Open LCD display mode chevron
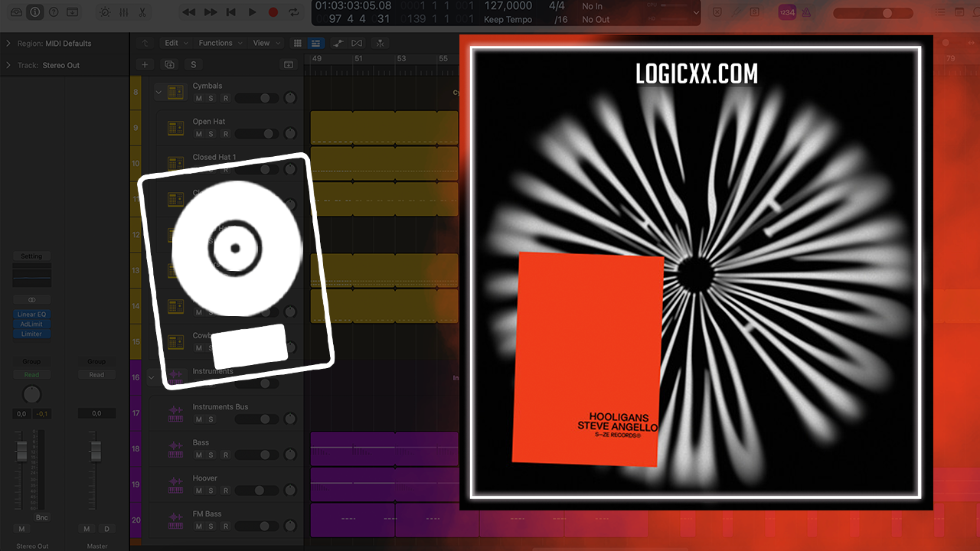 tap(696, 12)
